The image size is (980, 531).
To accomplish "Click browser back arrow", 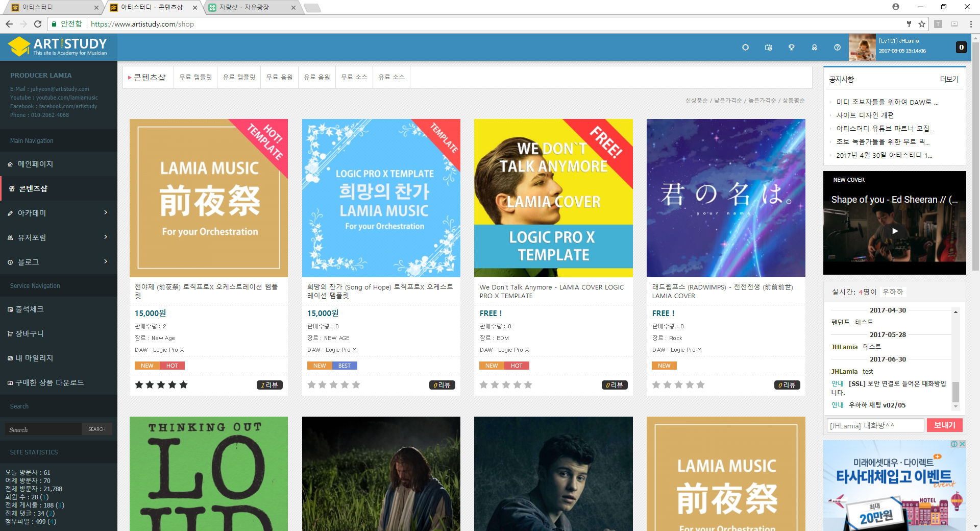I will coord(9,24).
